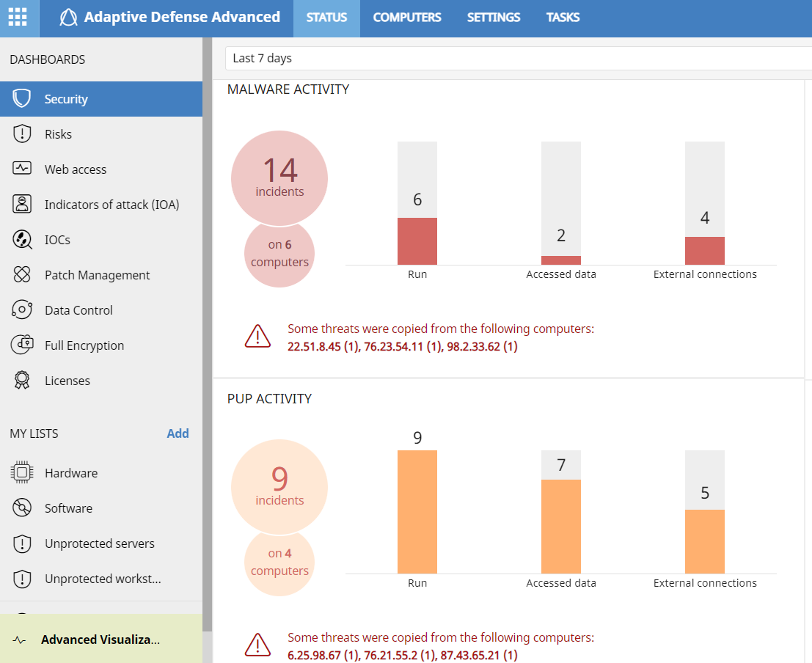812x663 pixels.
Task: Open the Last 7 days period dropdown
Action: point(519,59)
